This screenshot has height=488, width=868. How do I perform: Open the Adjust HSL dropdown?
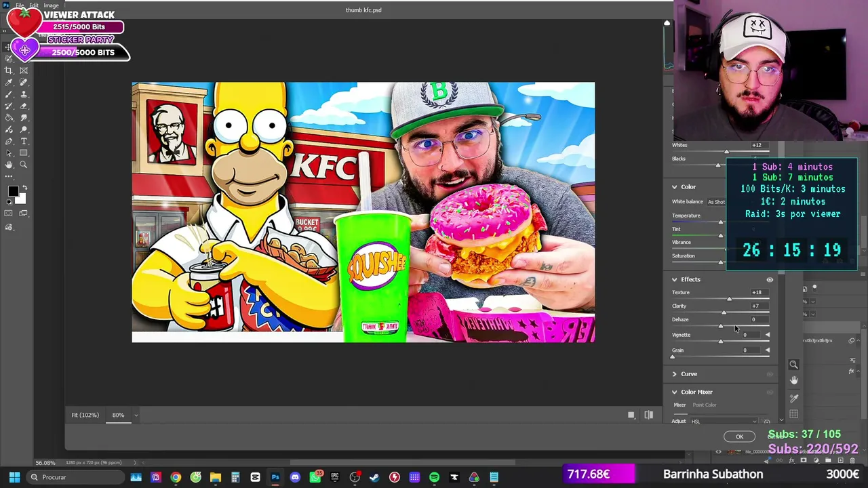coord(725,422)
